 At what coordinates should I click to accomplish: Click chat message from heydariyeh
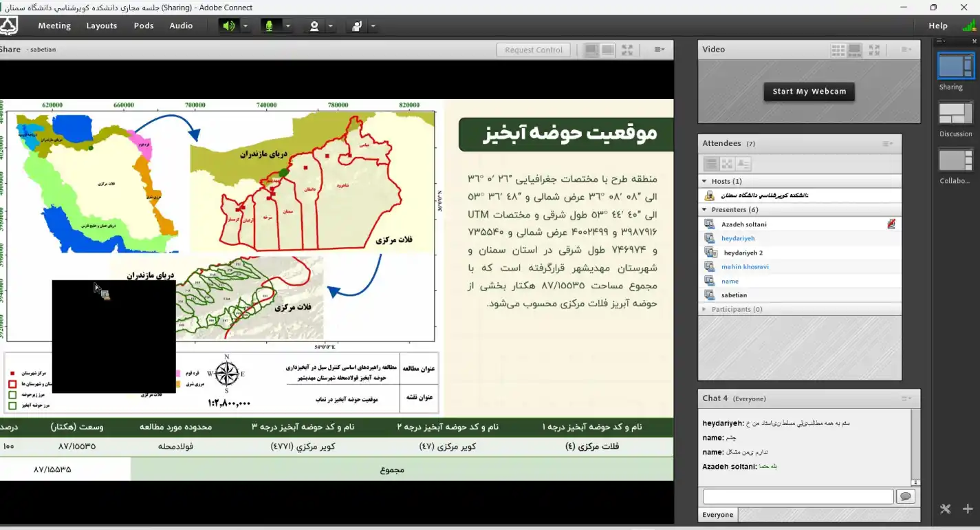(776, 423)
